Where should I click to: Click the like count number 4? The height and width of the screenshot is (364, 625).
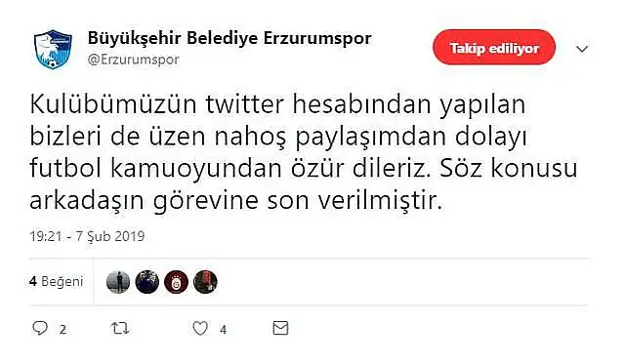(x=224, y=330)
